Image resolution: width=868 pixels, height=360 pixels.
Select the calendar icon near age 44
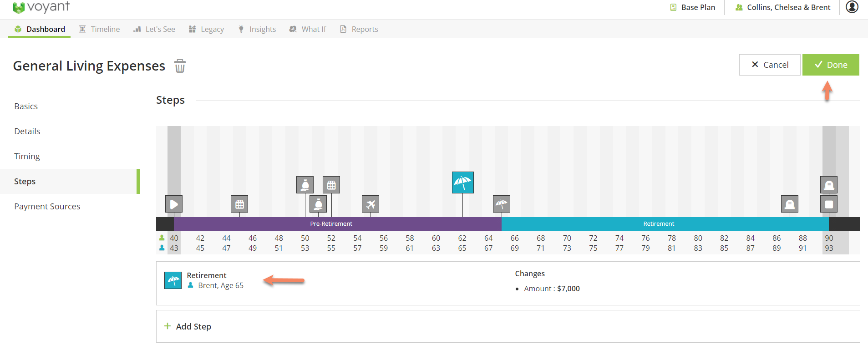[239, 204]
